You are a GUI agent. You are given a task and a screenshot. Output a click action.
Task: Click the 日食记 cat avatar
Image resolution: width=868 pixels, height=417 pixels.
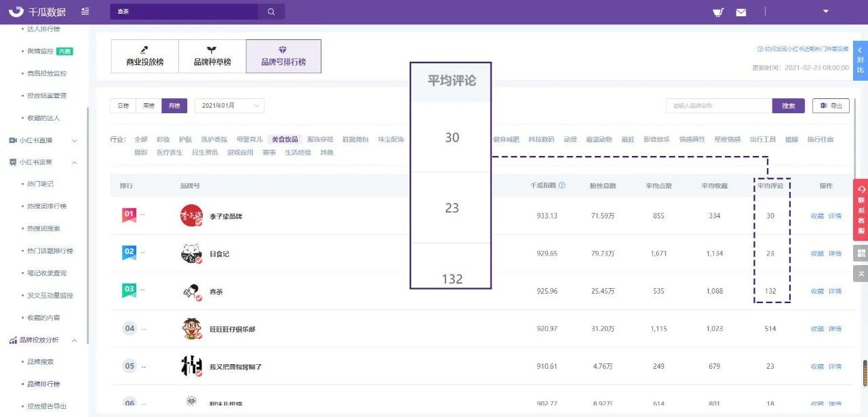coord(192,254)
